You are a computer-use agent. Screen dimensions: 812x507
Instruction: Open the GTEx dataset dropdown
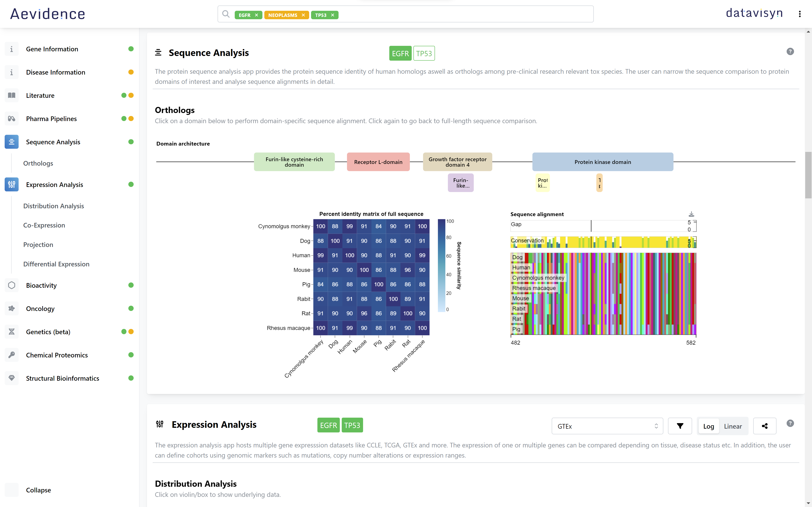(x=607, y=426)
